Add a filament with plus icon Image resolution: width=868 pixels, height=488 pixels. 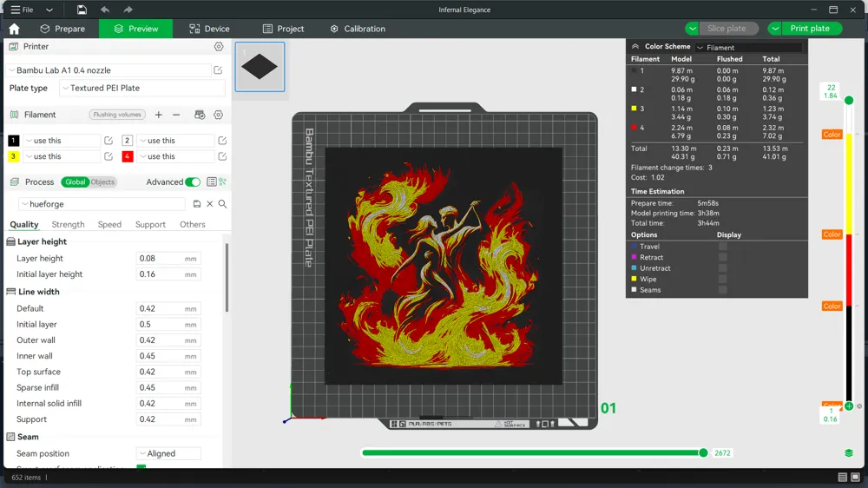coord(158,115)
